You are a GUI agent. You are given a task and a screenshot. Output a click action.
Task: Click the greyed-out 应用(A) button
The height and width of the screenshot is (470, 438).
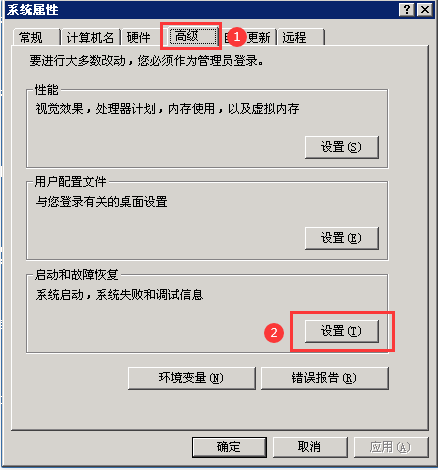coord(391,447)
